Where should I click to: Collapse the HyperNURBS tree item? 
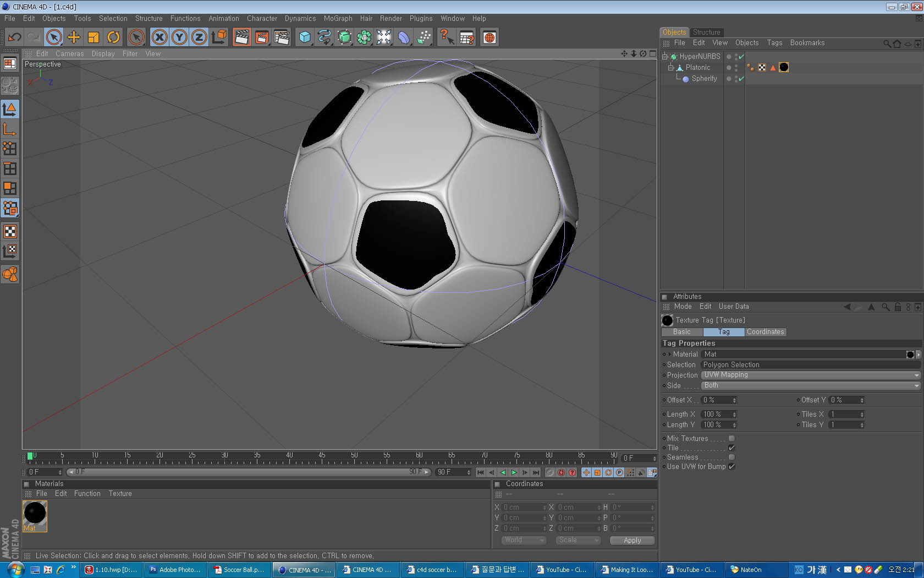pos(665,56)
